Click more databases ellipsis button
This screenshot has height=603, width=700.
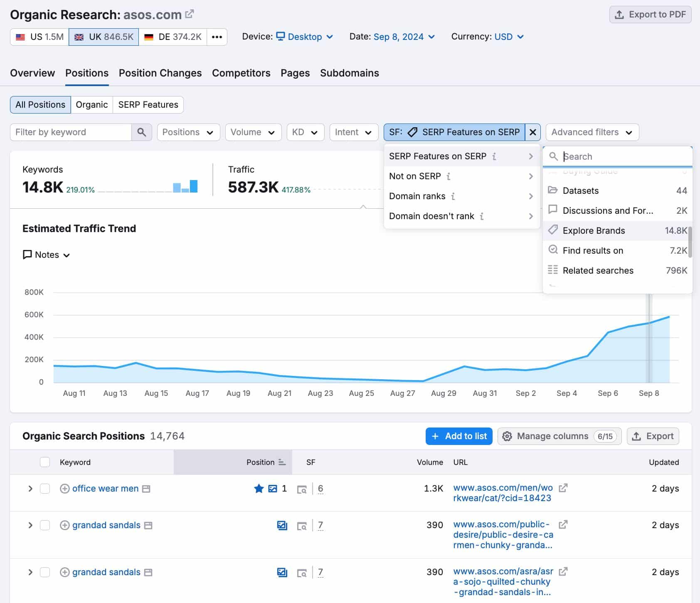tap(217, 37)
